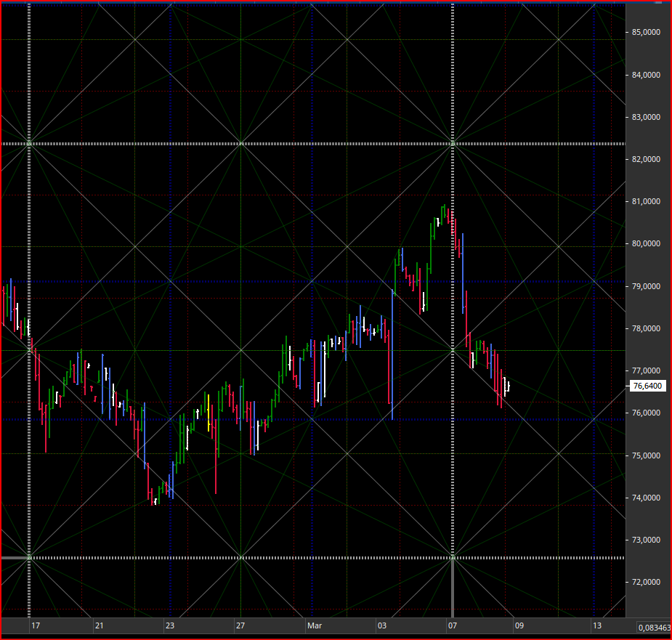Select the 75,0000 price level label
This screenshot has width=672, height=640.
pyautogui.click(x=646, y=455)
